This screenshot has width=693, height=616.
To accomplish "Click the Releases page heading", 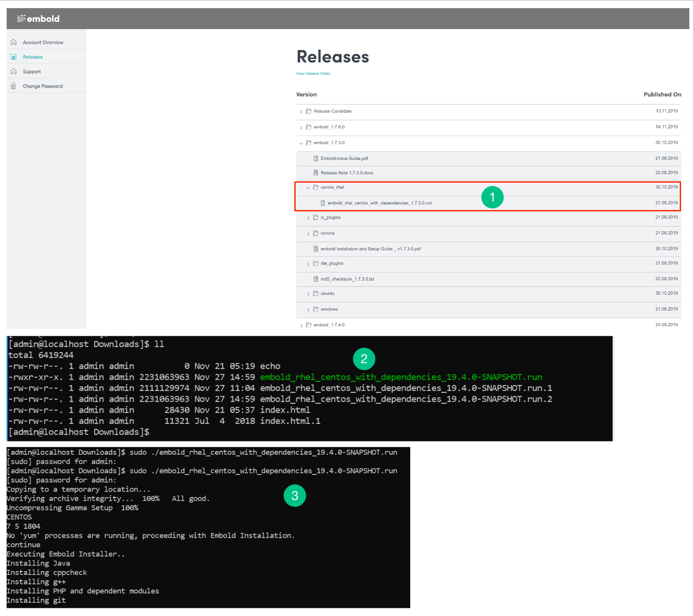I will click(333, 57).
